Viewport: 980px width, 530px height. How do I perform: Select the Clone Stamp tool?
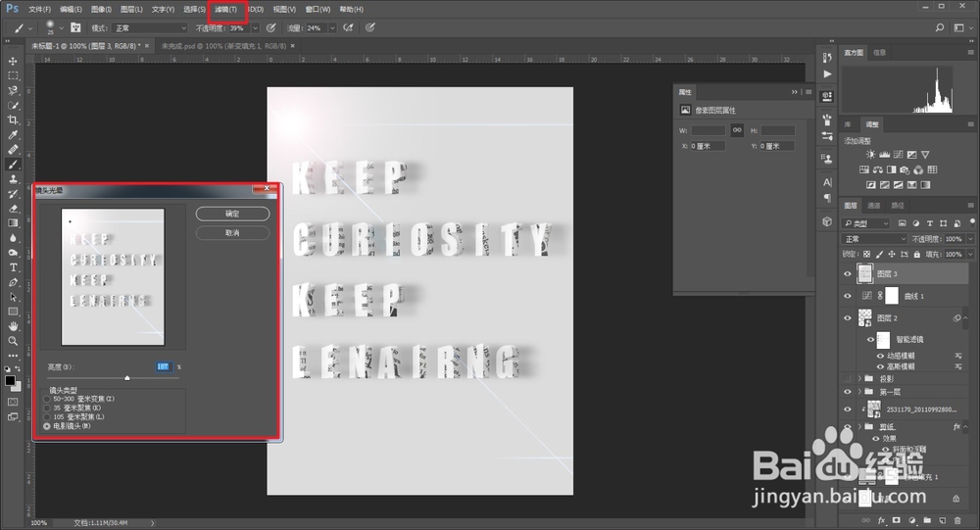point(13,178)
